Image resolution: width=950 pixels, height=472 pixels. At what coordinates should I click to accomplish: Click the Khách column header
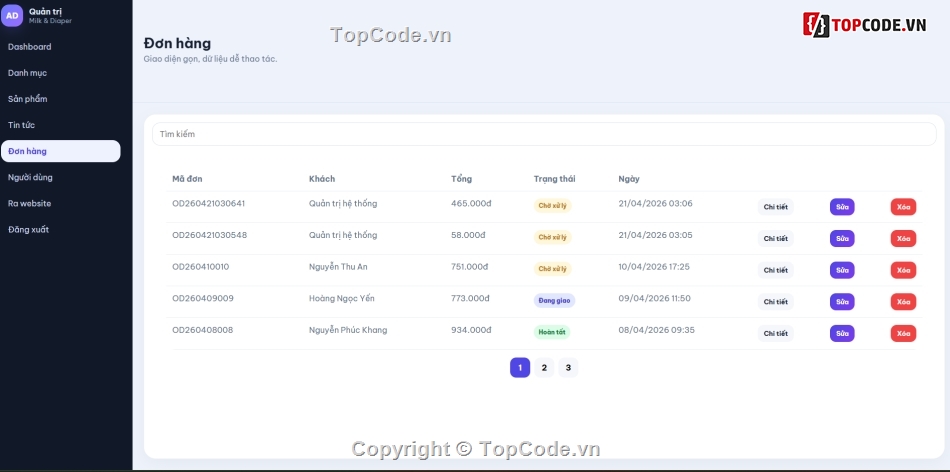coord(322,179)
